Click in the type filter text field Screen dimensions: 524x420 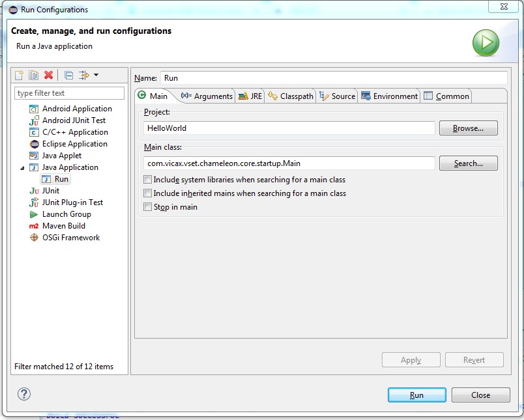point(69,93)
